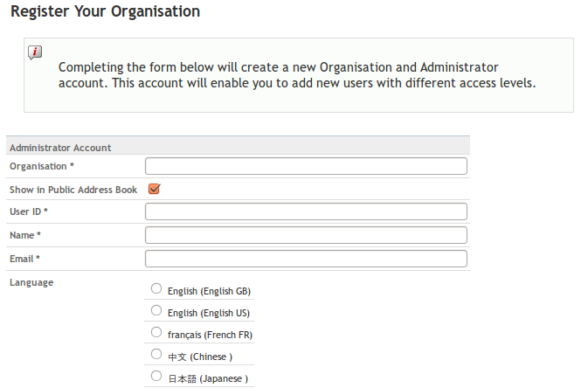Select the English (English GB) radio button
Image resolution: width=588 pixels, height=388 pixels.
coord(156,288)
